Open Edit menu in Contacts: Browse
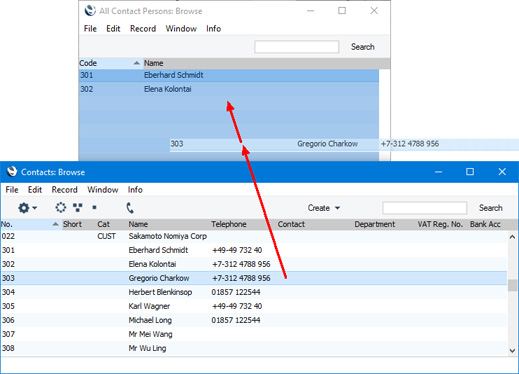Image resolution: width=519 pixels, height=374 pixels. click(x=35, y=190)
